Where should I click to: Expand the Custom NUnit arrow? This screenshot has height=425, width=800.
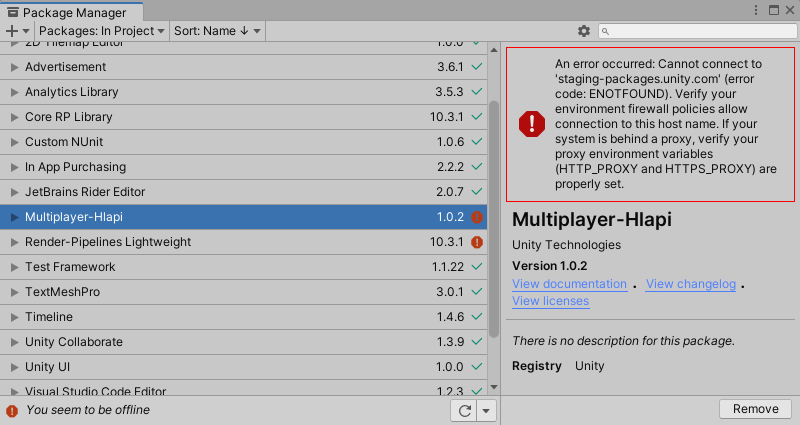coord(15,142)
